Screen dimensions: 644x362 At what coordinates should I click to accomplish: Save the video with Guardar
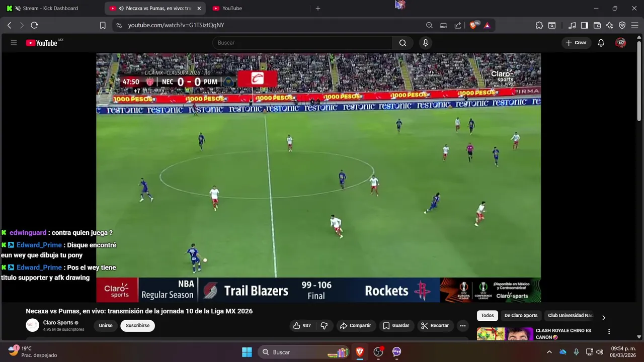point(396,326)
